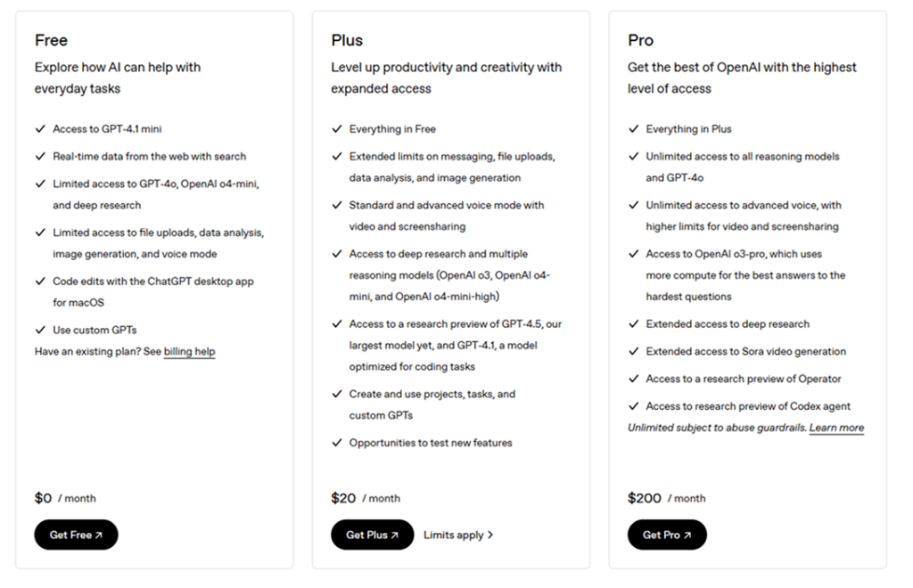Click checkmark beside research preview of Operator
Image resolution: width=913 pixels, height=588 pixels.
(x=634, y=379)
